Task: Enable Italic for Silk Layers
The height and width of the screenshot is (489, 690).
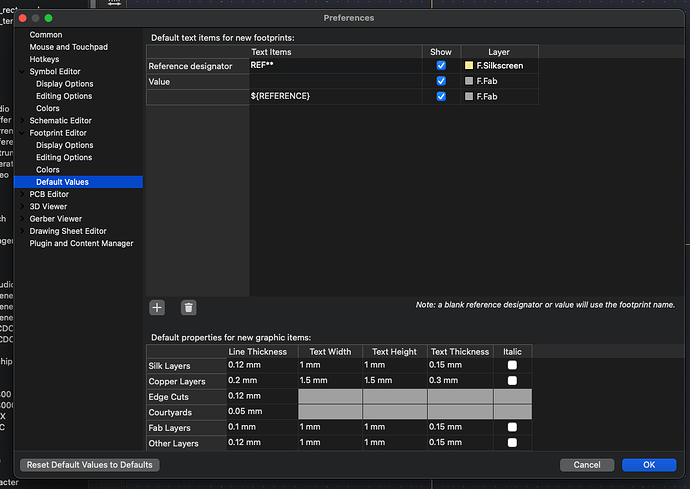Action: pos(512,365)
